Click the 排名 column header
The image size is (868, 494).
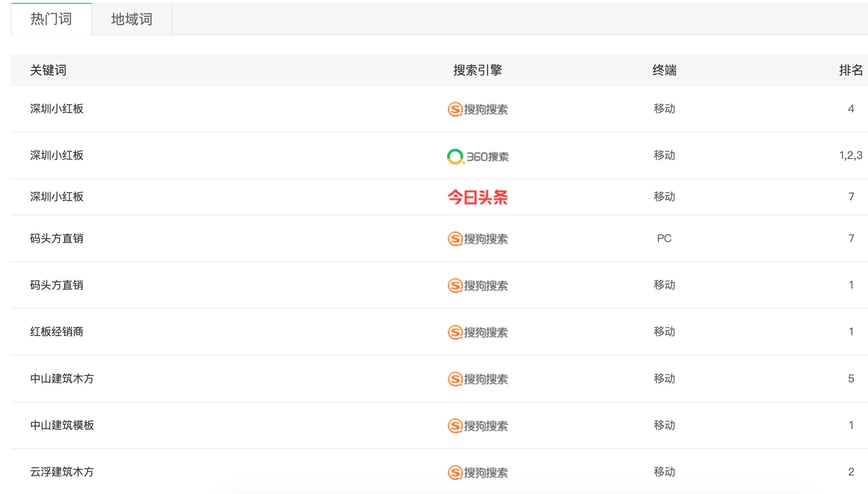pyautogui.click(x=851, y=70)
